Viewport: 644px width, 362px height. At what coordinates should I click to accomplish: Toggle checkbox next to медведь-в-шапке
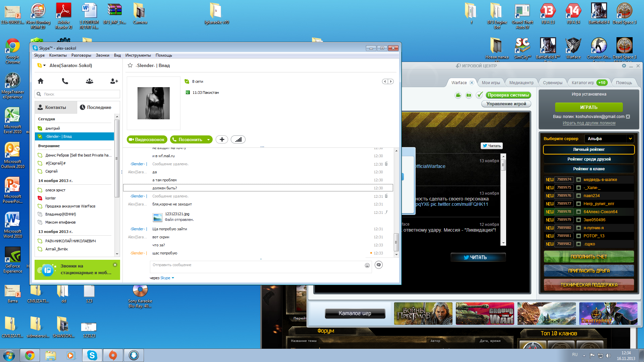point(579,180)
